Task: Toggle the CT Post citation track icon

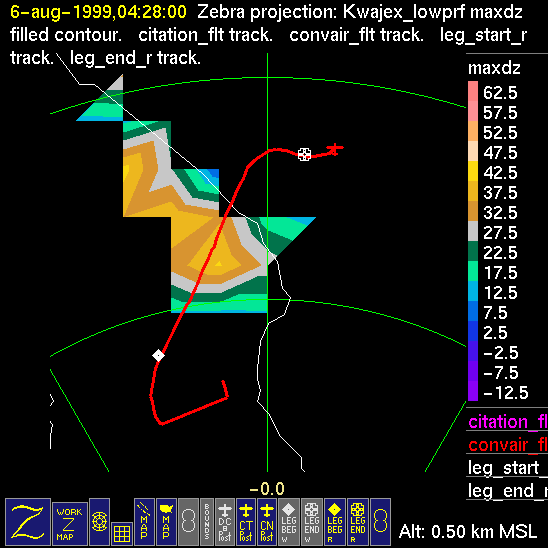Action: point(246,522)
